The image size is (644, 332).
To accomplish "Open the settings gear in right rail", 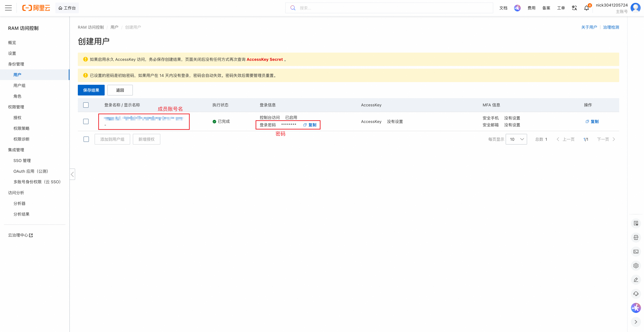I will click(x=636, y=266).
